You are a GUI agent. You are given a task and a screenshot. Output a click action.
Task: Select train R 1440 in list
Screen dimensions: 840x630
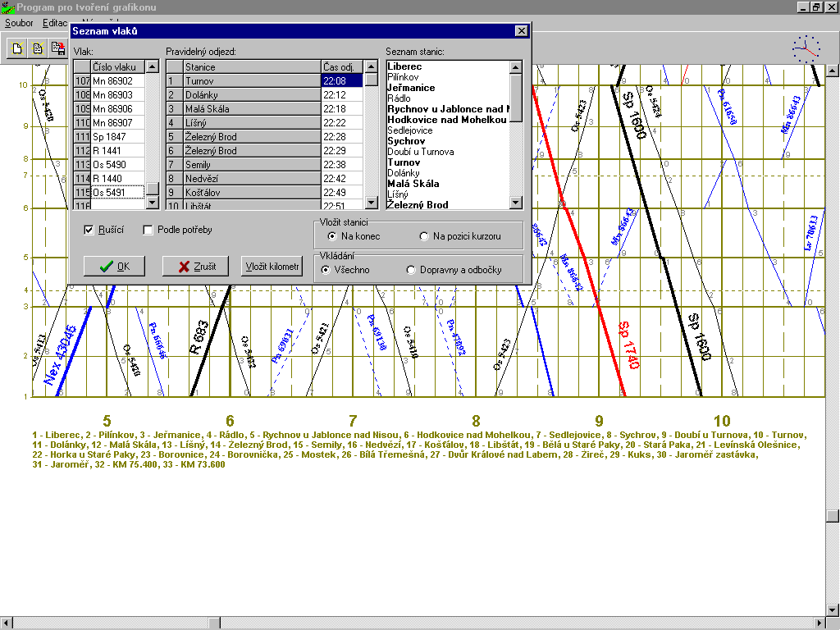pos(118,178)
